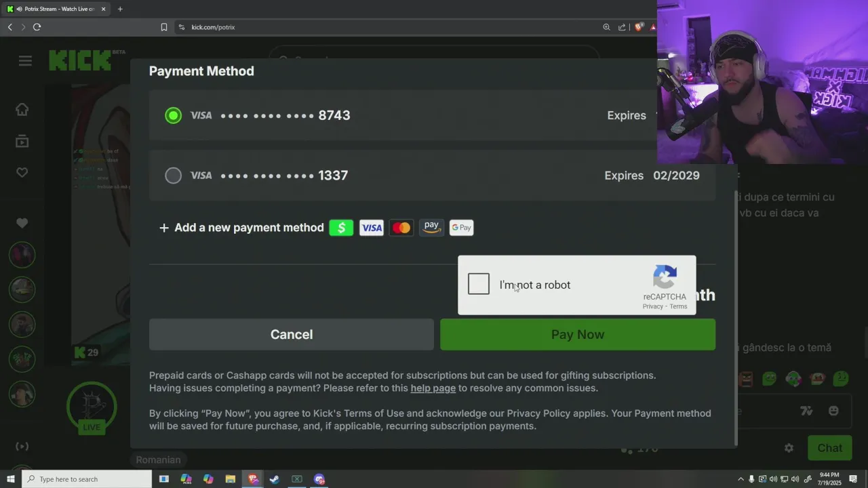Open the emoji picker in chat input

[833, 411]
